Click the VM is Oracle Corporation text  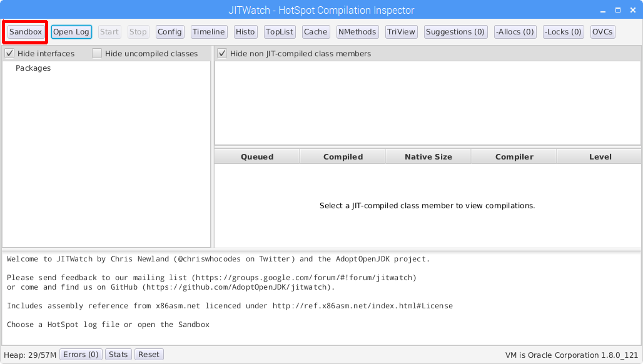pos(572,355)
